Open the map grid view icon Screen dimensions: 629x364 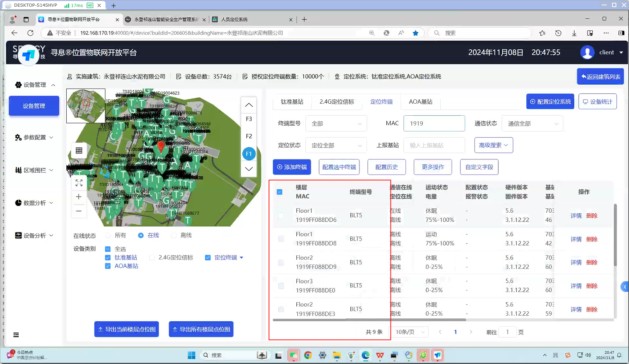click(x=79, y=151)
